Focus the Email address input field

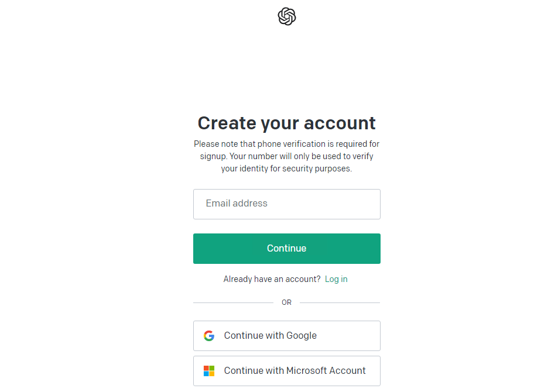coord(287,204)
